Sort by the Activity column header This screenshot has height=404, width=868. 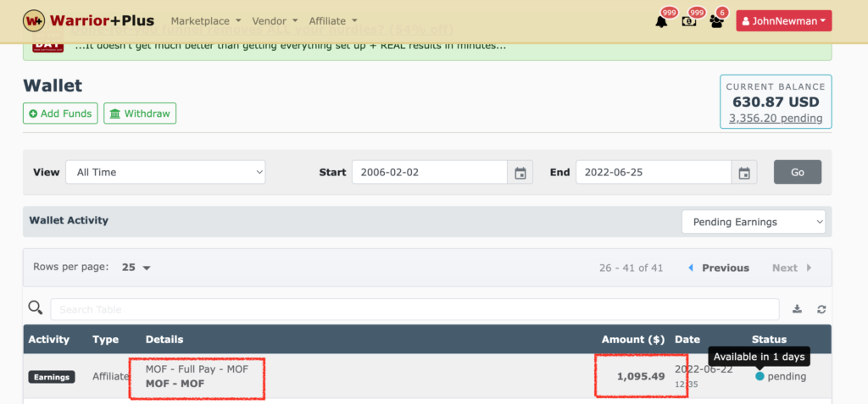48,340
